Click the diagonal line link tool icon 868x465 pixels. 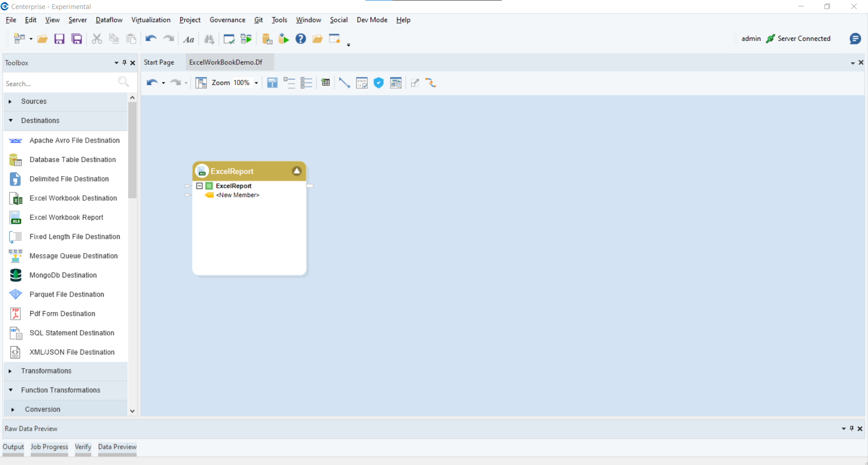344,83
